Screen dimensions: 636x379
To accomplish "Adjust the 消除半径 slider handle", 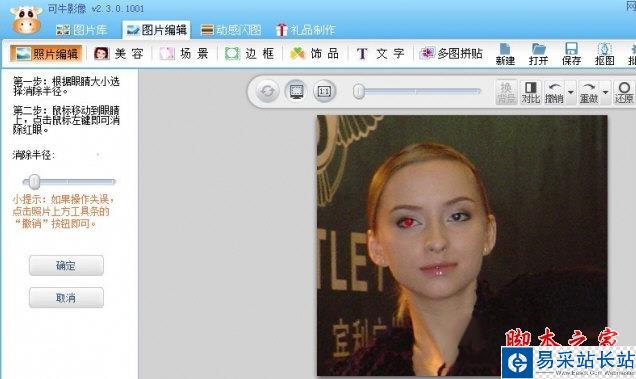I will pyautogui.click(x=34, y=182).
